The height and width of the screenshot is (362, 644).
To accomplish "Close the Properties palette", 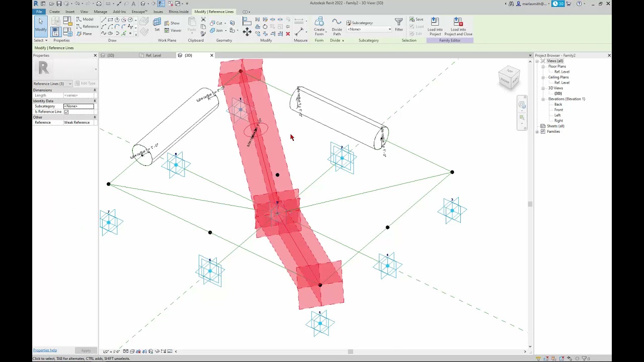I will pyautogui.click(x=95, y=55).
